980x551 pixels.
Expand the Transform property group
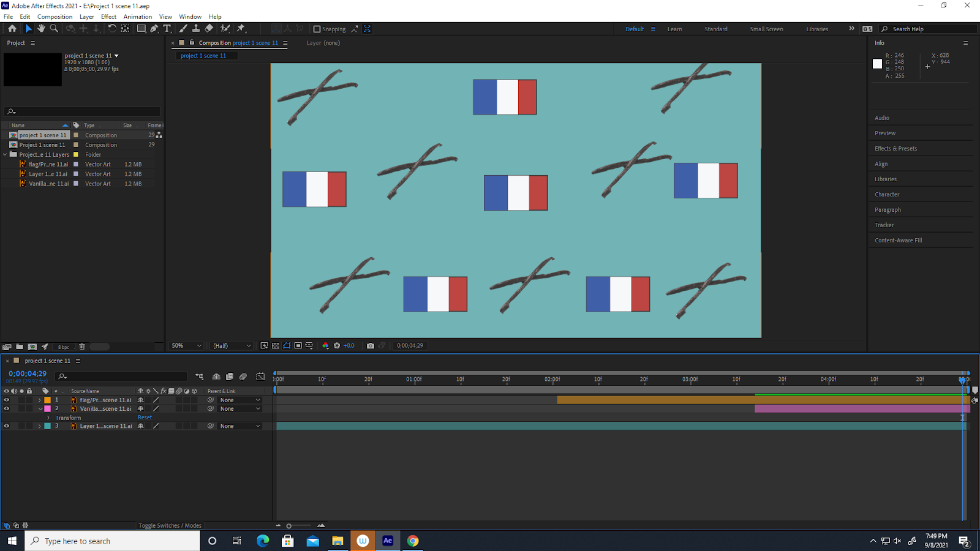point(48,418)
